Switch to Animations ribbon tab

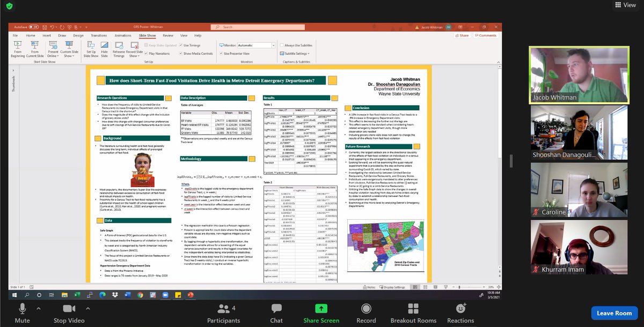coord(123,35)
